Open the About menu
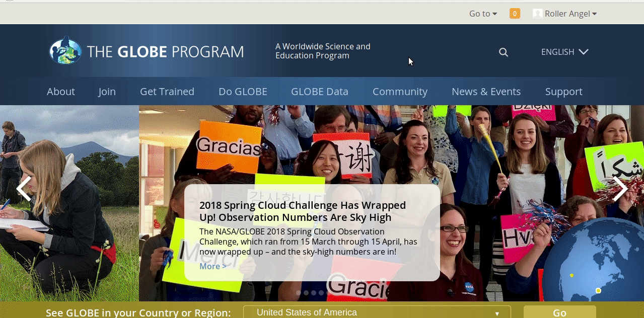This screenshot has height=318, width=644. pyautogui.click(x=61, y=92)
